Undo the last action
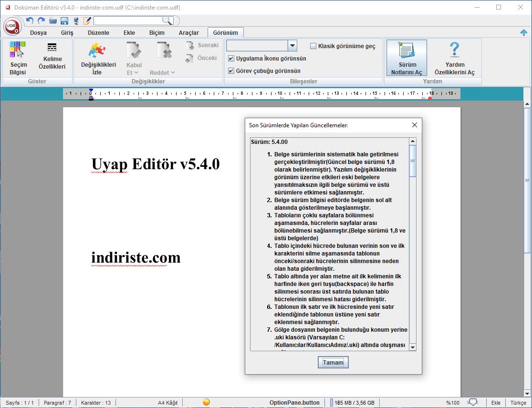The image size is (532, 408). point(30,20)
